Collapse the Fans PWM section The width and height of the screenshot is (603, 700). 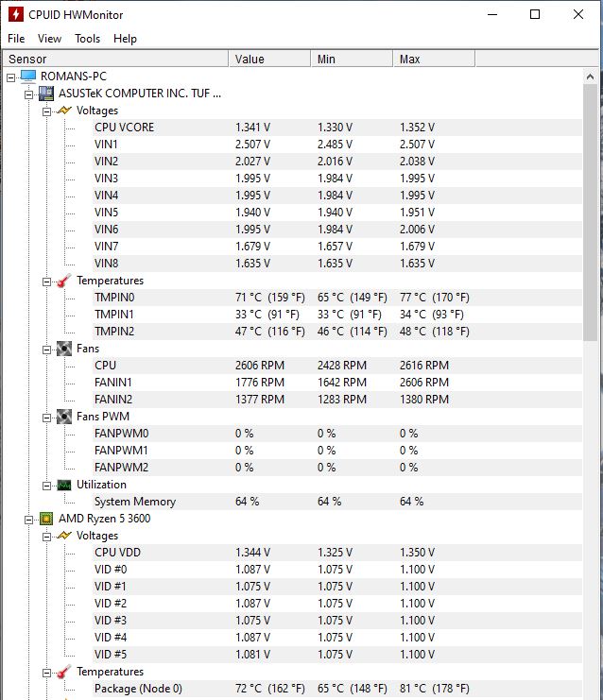[x=47, y=418]
